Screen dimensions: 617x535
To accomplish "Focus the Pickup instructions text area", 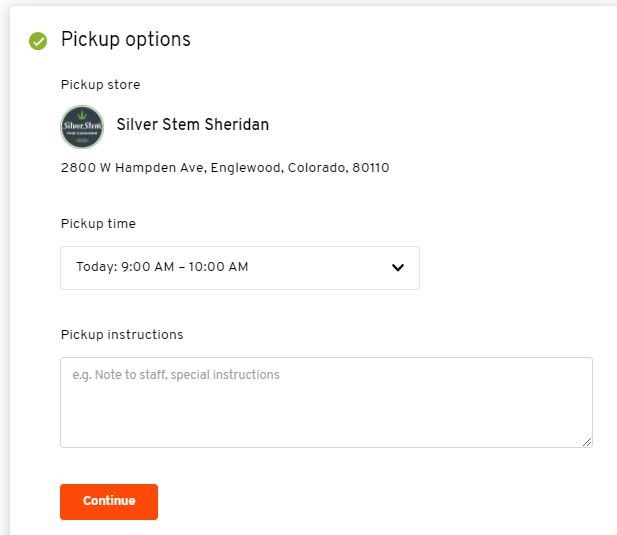I will [326, 402].
